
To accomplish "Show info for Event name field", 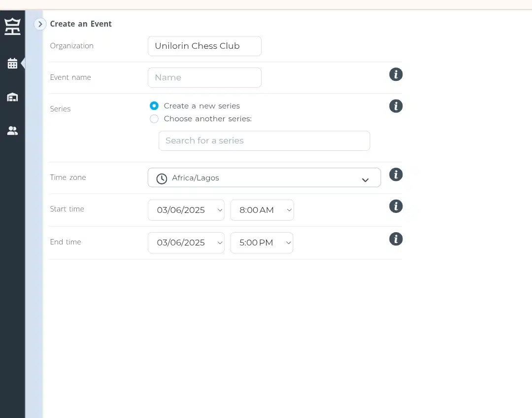I will click(x=396, y=74).
